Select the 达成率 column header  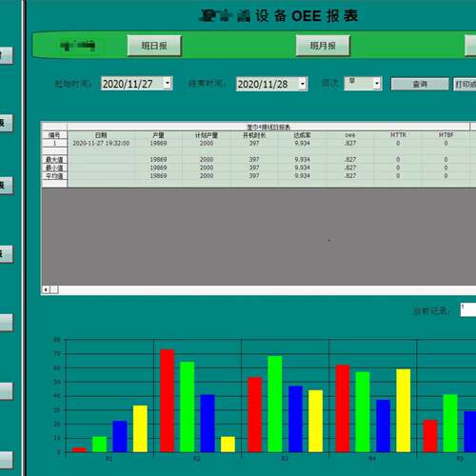click(x=302, y=135)
